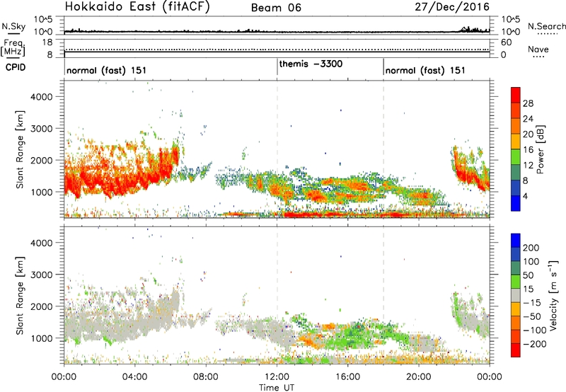
Task: Click the dashed 12:00 marker in power panel
Action: (x=277, y=149)
